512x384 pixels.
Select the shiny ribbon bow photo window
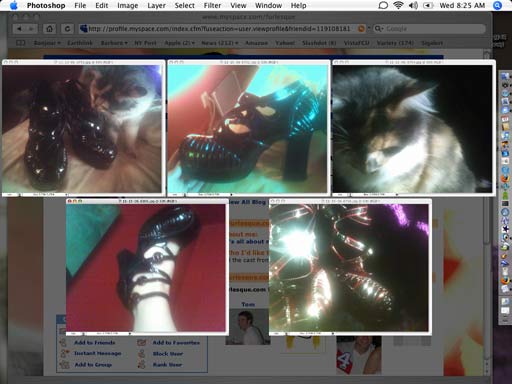[x=349, y=268]
